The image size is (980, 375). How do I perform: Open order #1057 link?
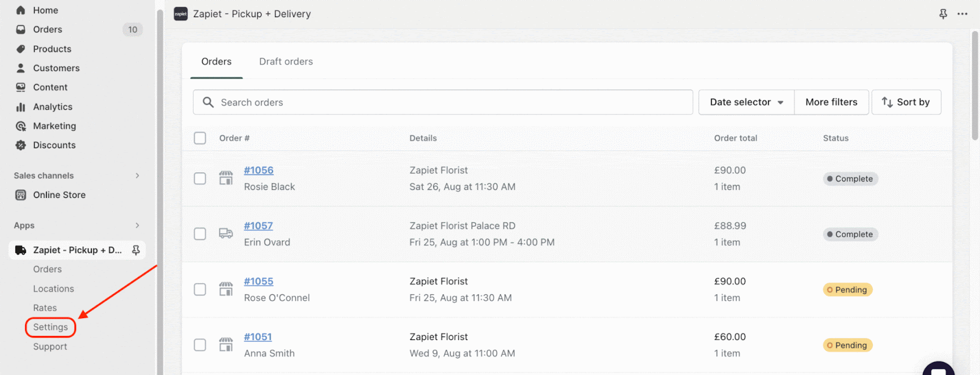pos(258,226)
